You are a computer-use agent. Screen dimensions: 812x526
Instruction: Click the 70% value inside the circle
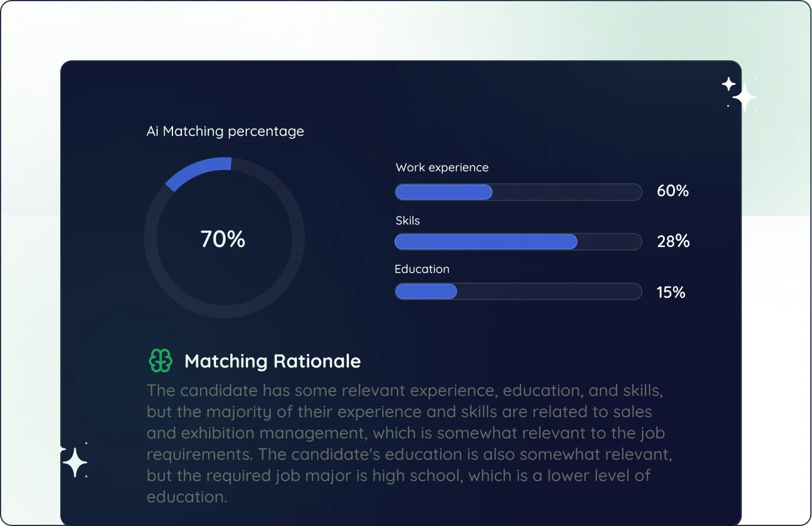click(223, 239)
